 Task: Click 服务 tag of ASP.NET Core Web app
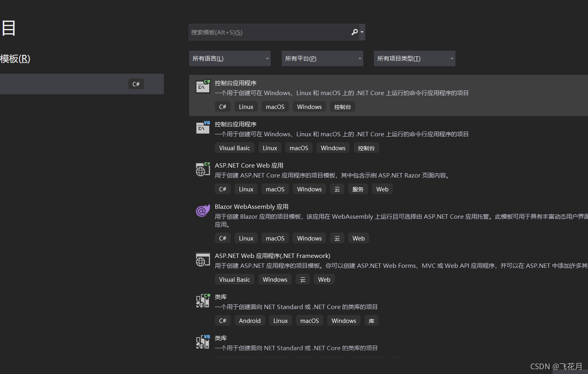coord(358,189)
